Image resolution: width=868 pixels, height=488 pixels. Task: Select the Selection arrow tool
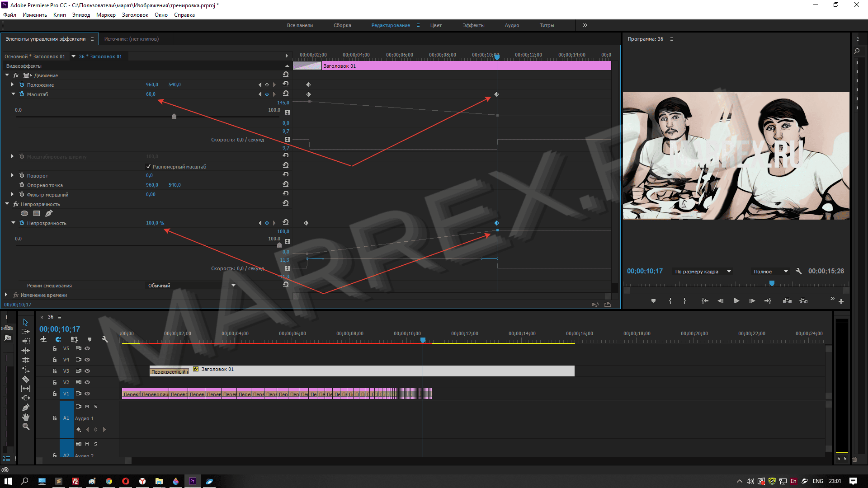(26, 322)
